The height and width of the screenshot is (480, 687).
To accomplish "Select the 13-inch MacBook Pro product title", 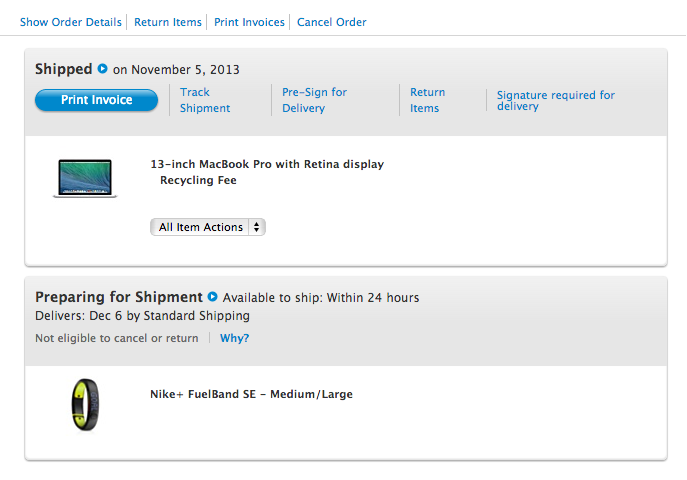I will pos(267,164).
